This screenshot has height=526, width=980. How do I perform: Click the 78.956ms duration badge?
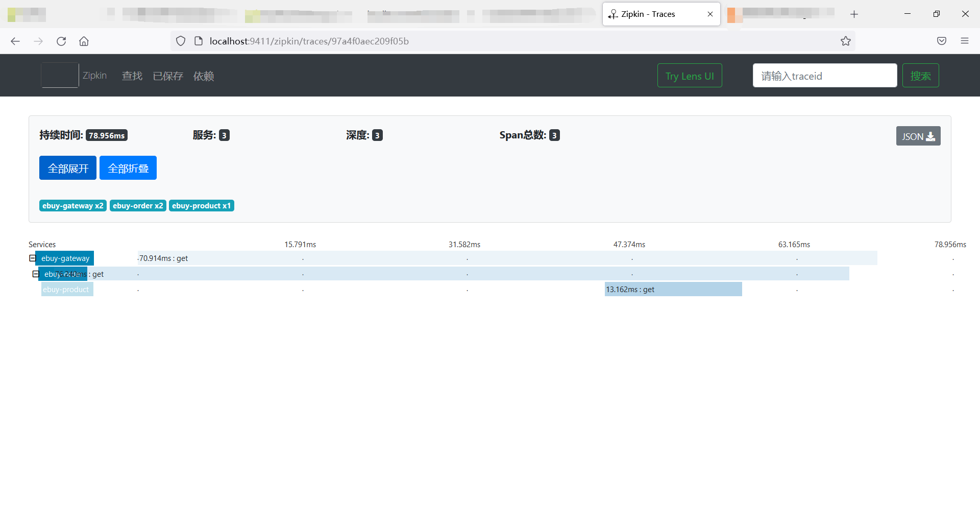coord(107,135)
